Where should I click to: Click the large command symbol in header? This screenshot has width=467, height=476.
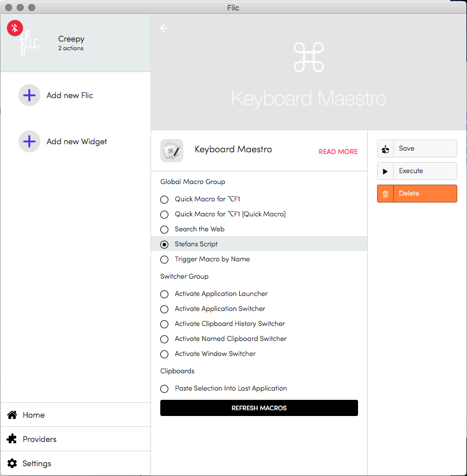309,57
